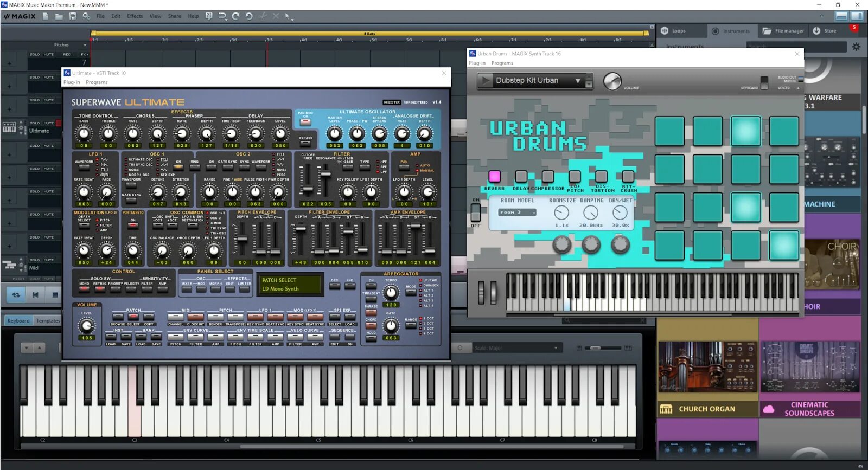Click the Patch Select display LD Mono Synth
The height and width of the screenshot is (470, 868).
click(290, 285)
